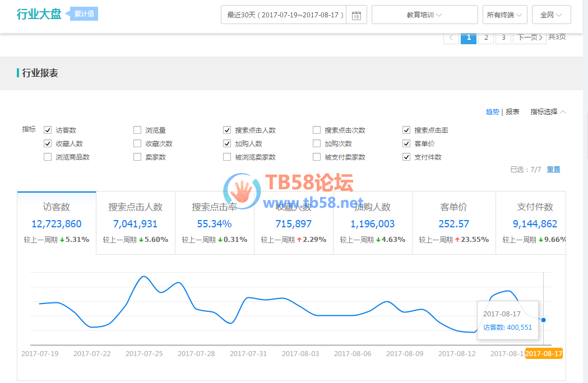Check the 卖家数 checkbox
The height and width of the screenshot is (383, 588).
click(x=137, y=157)
